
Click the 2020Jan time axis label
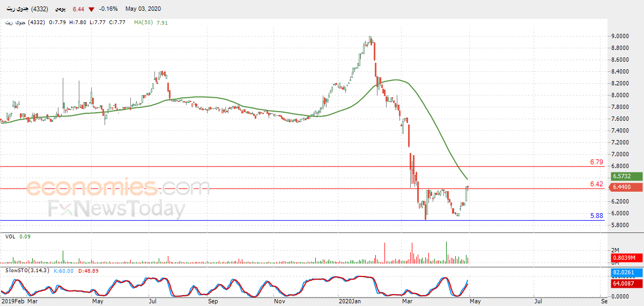350,302
